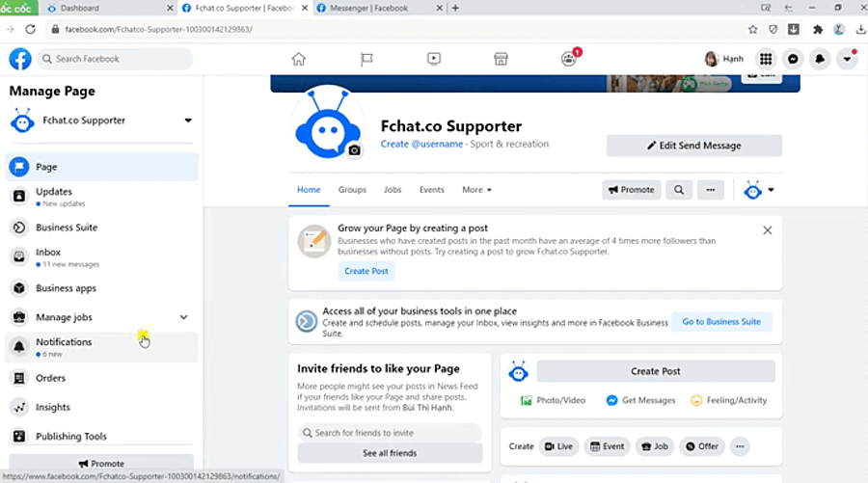The image size is (868, 483).
Task: Click Hạnh profile avatar
Action: coord(712,59)
